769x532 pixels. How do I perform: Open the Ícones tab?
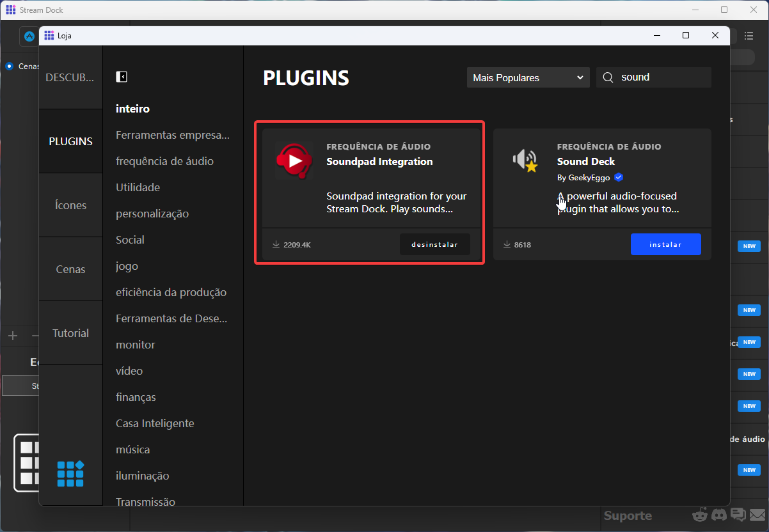[x=70, y=205]
